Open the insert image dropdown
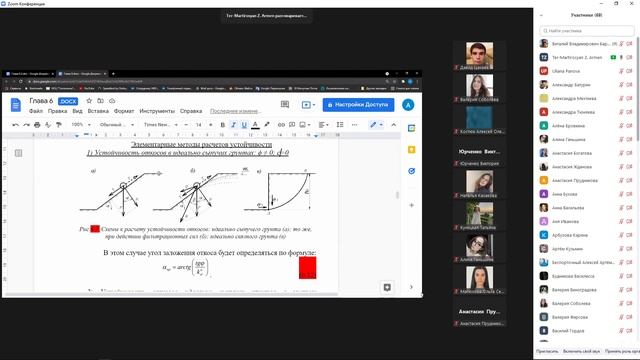 coord(304,125)
